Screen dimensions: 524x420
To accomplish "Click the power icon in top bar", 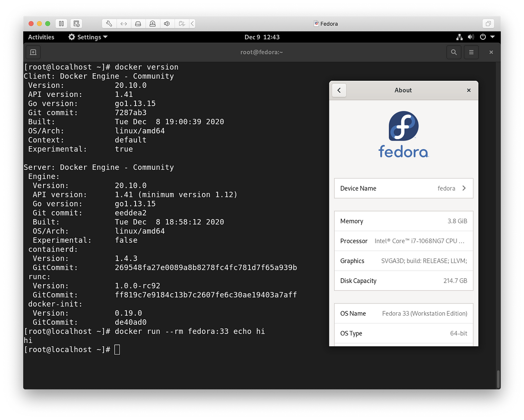I will [483, 37].
